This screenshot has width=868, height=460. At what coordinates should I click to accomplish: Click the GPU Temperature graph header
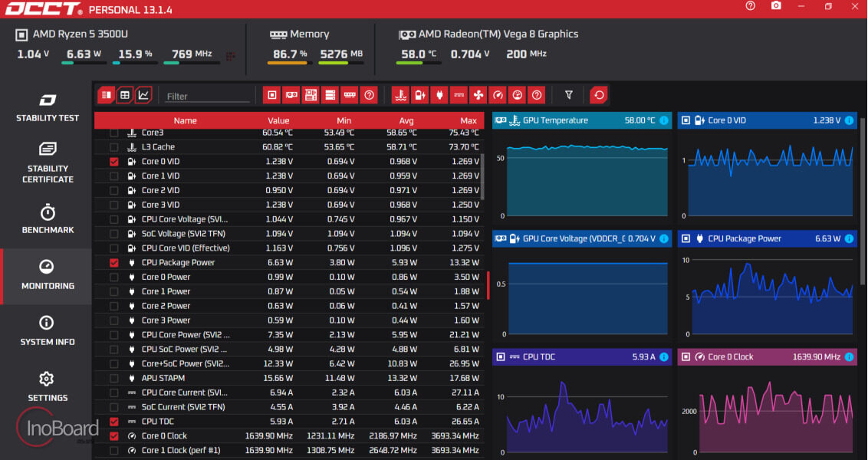tap(582, 120)
